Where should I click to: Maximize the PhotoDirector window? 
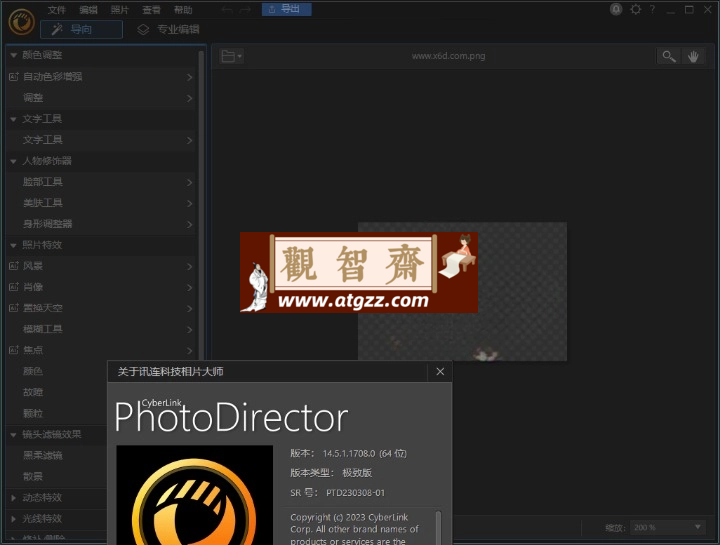(689, 10)
